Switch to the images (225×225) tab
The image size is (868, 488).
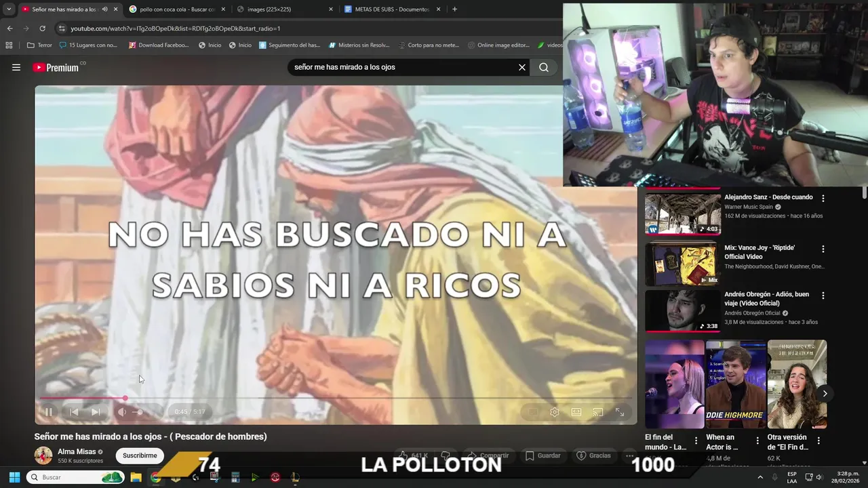(x=285, y=9)
